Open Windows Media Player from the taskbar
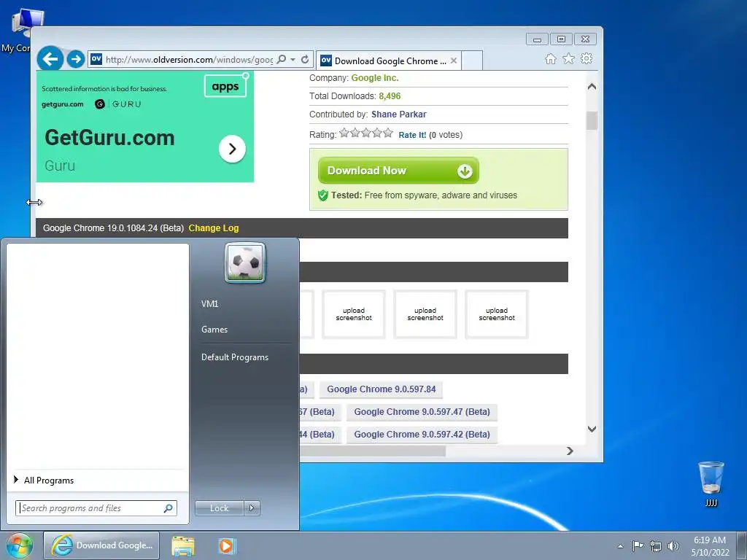 coord(228,545)
